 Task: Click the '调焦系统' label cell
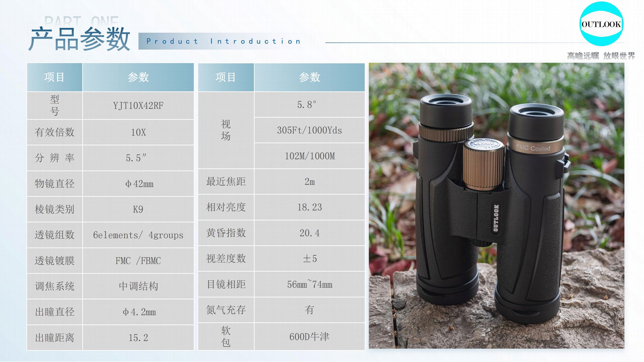pyautogui.click(x=55, y=286)
